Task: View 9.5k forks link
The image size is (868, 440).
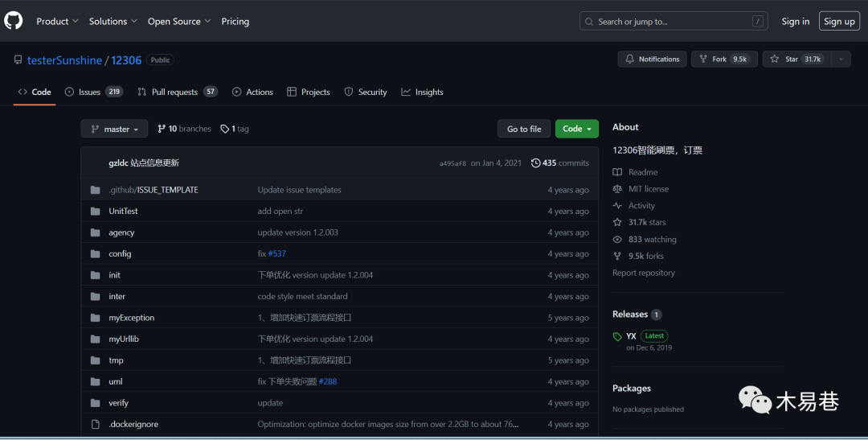Action: 638,256
